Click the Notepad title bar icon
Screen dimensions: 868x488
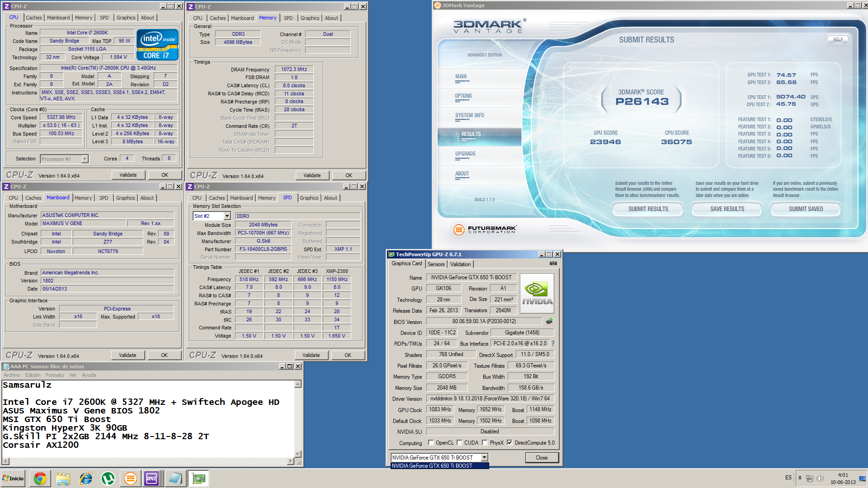point(6,366)
